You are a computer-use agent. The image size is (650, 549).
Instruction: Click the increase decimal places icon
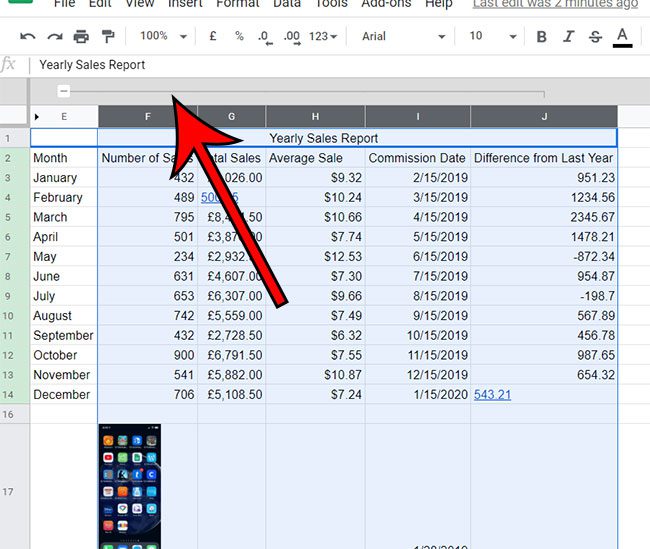(292, 37)
